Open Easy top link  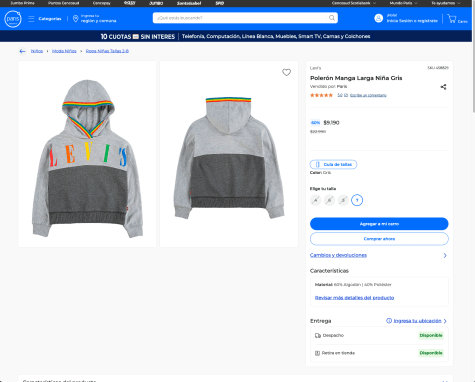129,3
